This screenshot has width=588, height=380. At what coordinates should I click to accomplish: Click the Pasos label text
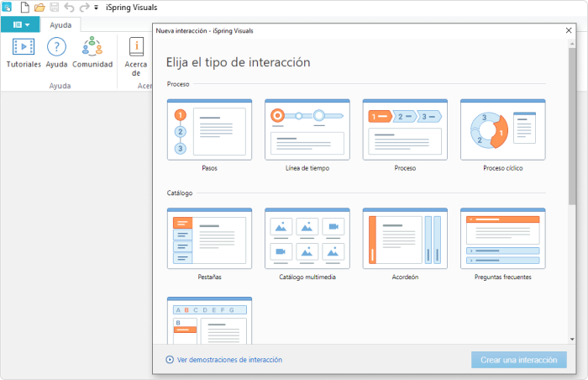coord(209,168)
